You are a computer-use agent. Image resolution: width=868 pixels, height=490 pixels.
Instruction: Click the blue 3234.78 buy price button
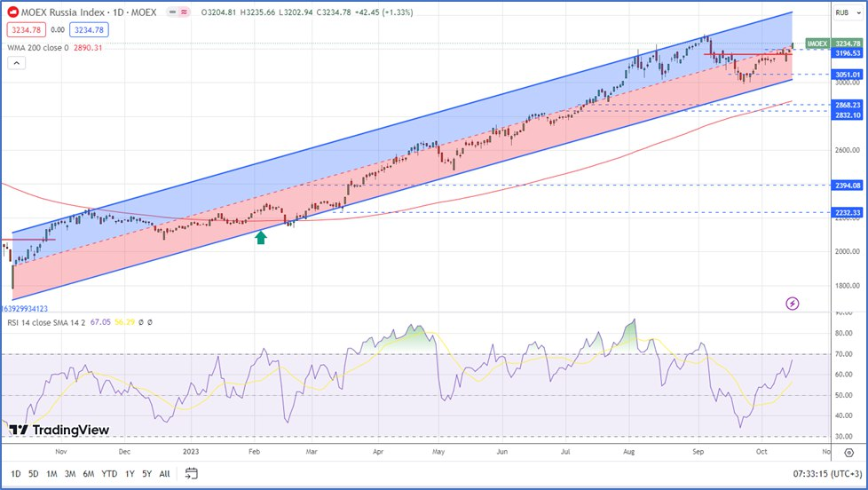click(89, 30)
